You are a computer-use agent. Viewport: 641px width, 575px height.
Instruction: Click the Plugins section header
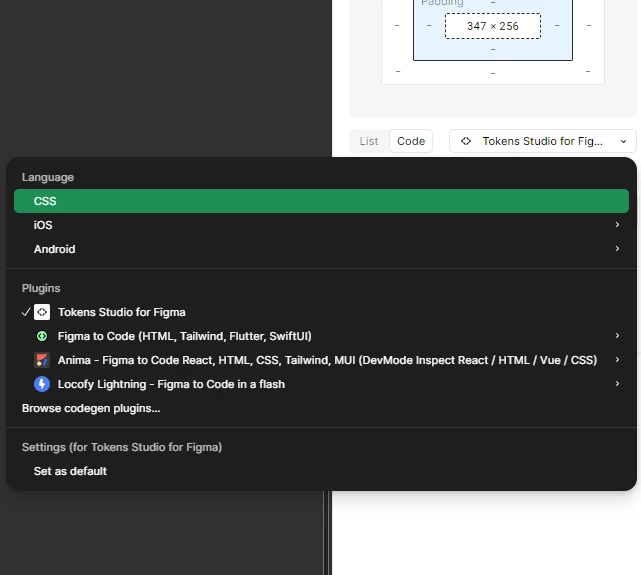[41, 289]
